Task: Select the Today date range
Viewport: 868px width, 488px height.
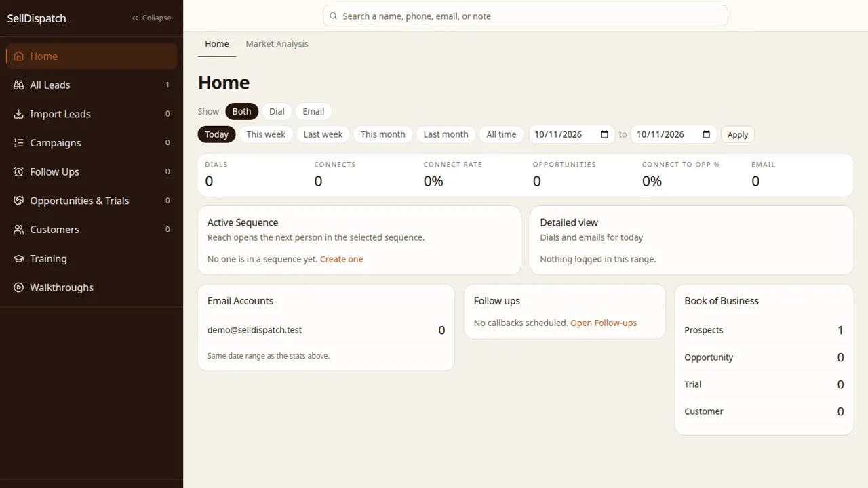Action: pos(217,134)
